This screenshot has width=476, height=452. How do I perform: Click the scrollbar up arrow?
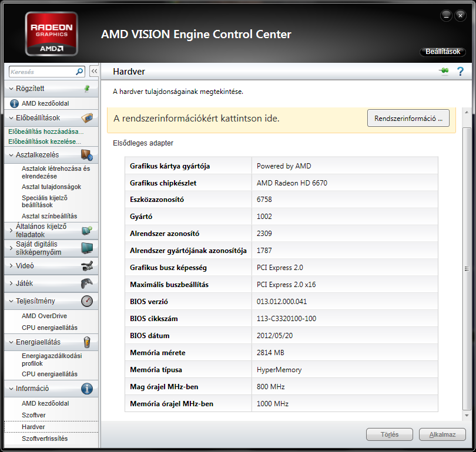[467, 112]
